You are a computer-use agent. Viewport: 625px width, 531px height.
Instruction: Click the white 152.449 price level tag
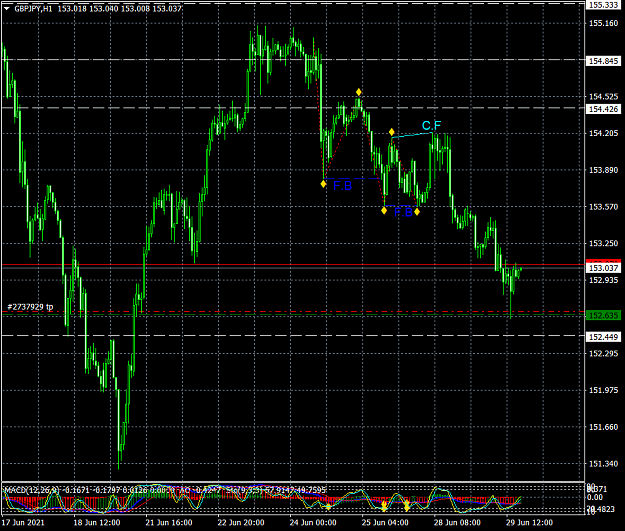point(603,337)
